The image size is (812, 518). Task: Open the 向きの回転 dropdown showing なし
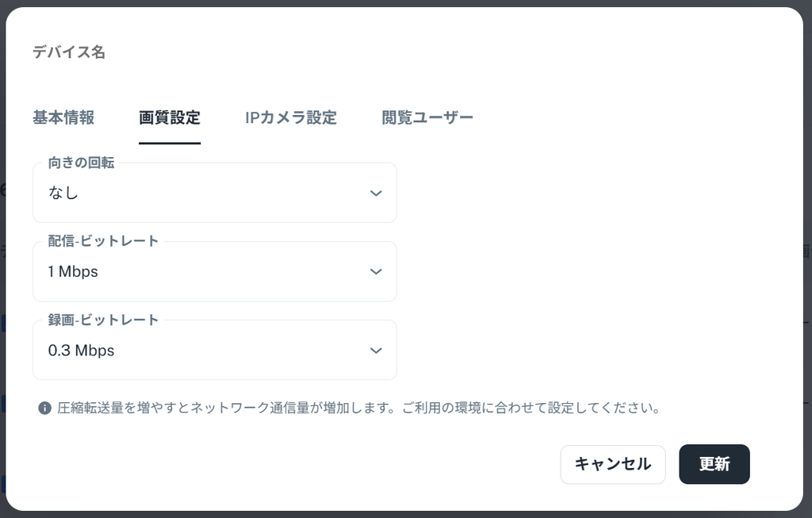tap(214, 193)
